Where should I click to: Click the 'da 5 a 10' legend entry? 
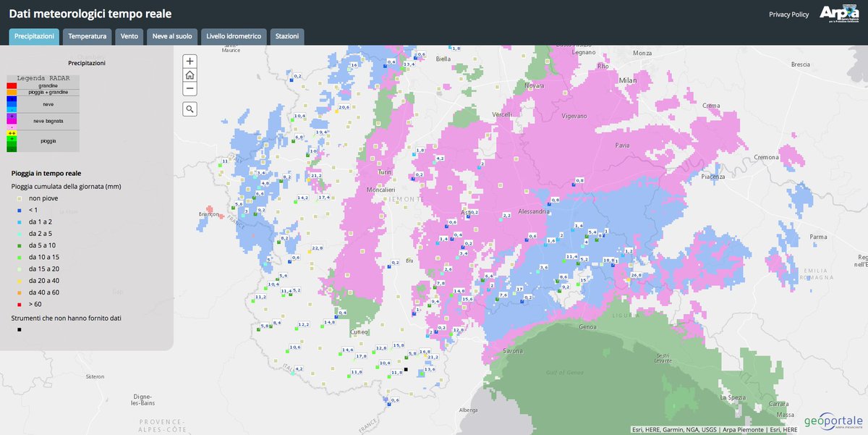(43, 245)
